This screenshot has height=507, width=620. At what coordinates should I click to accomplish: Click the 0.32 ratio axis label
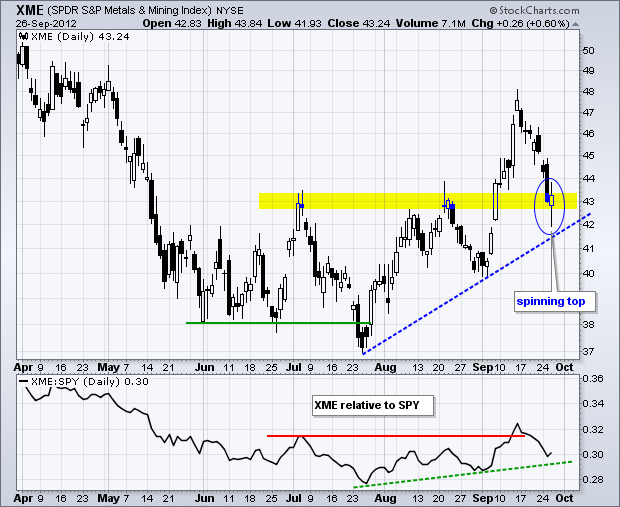pyautogui.click(x=593, y=429)
